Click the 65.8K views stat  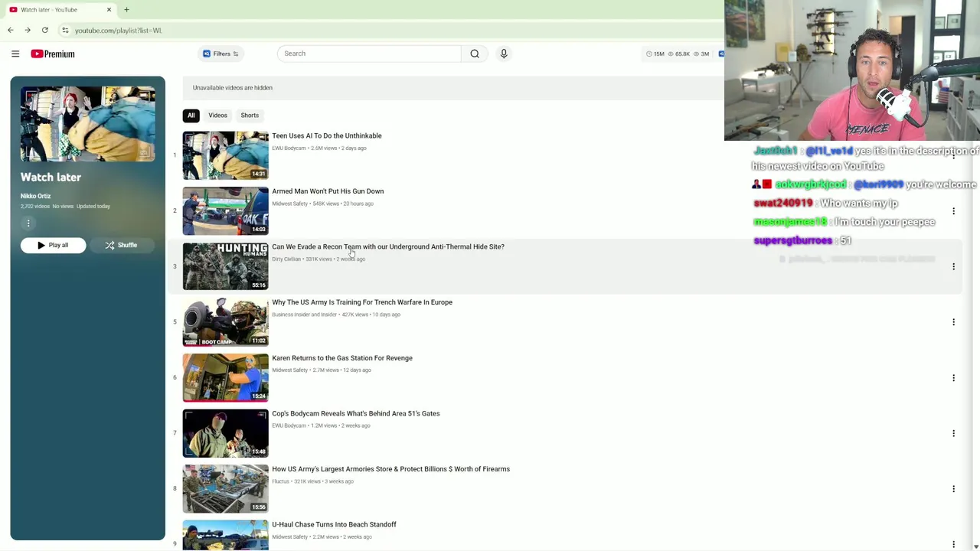(679, 54)
